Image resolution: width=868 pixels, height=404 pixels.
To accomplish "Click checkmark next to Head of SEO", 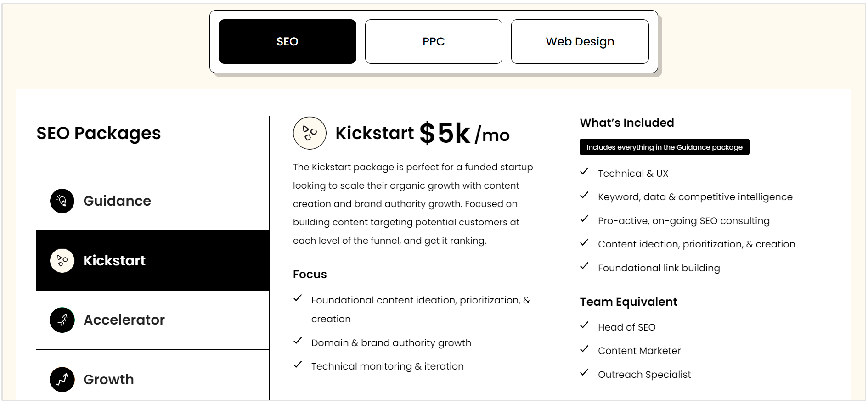I will point(584,325).
